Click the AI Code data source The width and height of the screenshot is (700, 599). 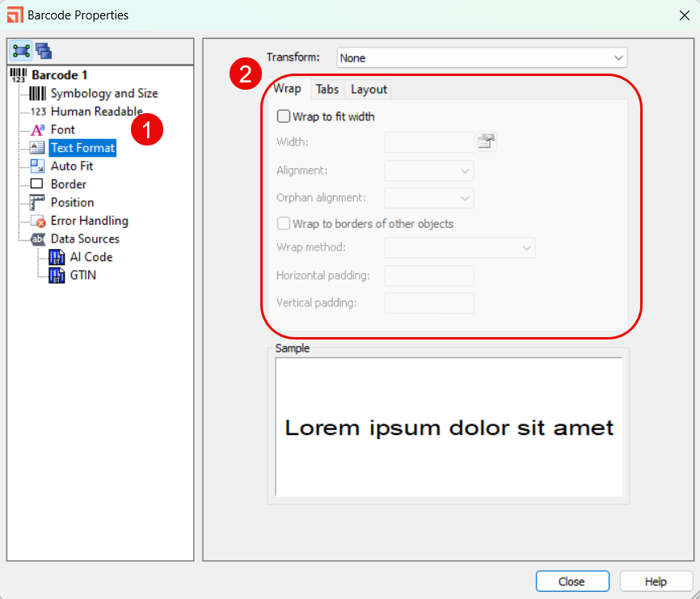click(x=91, y=257)
